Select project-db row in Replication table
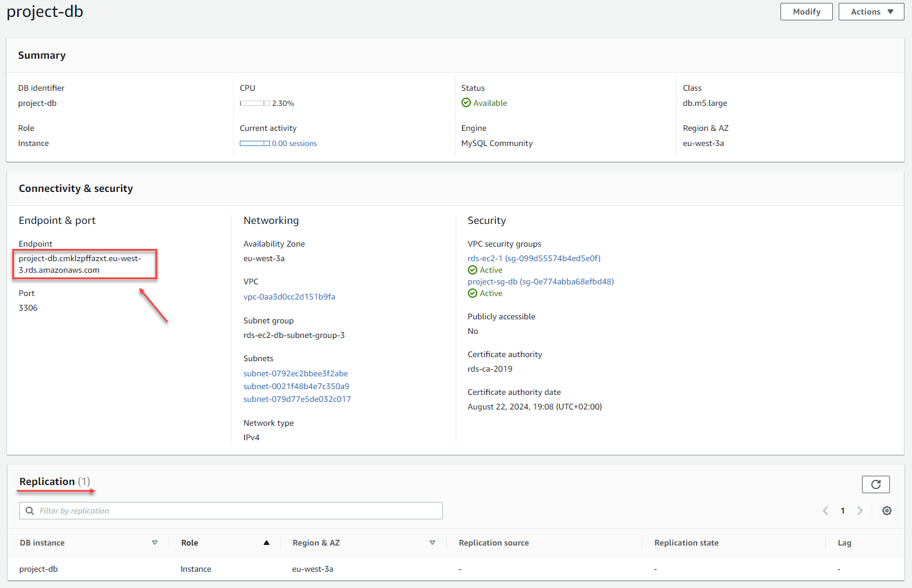 (x=38, y=569)
